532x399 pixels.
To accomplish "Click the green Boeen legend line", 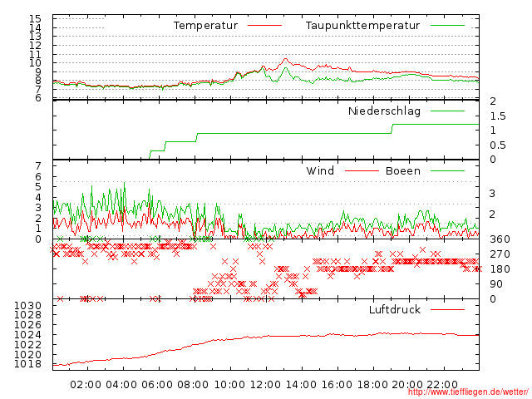I will [447, 171].
